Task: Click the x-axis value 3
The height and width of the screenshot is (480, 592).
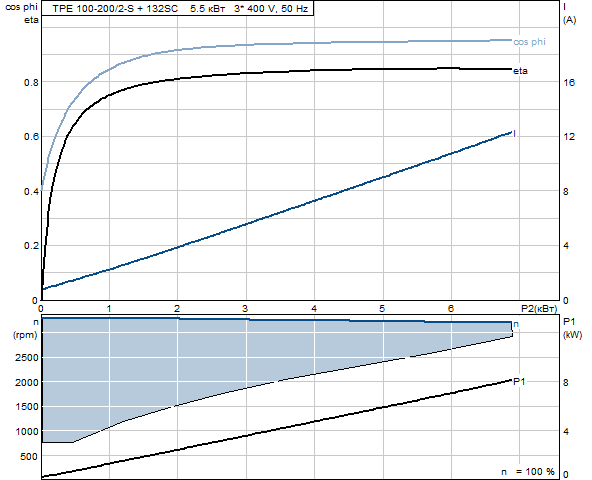Action: tap(245, 309)
